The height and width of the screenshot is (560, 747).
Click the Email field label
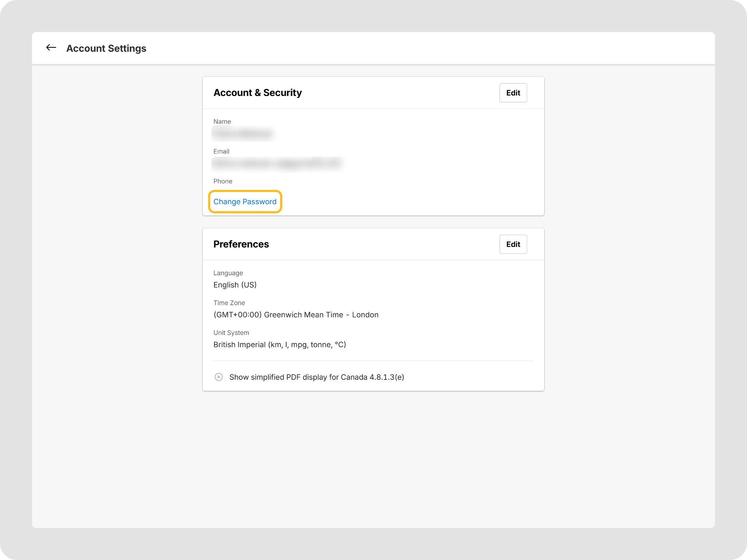(221, 151)
